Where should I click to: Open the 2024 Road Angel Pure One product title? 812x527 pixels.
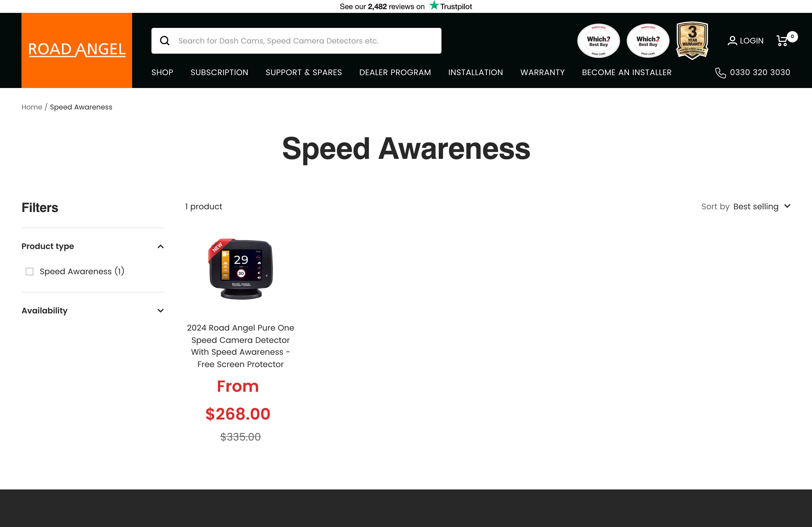click(241, 346)
